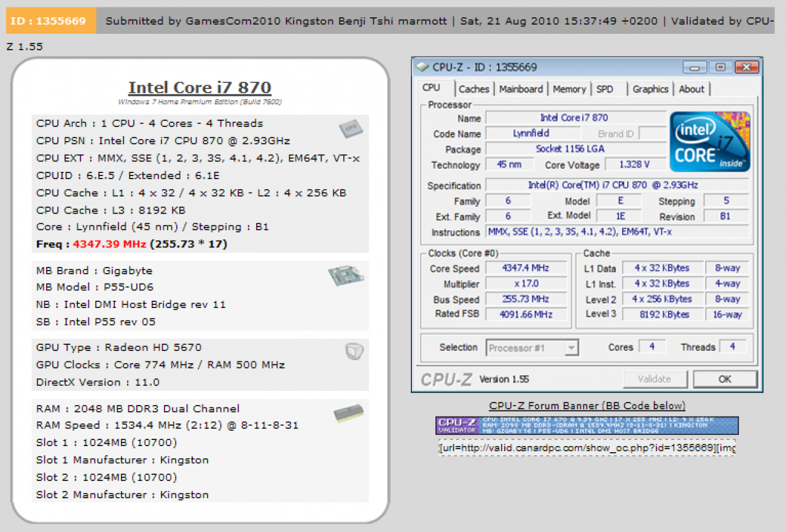This screenshot has width=786, height=532.
Task: Click the CPU Cache : L3 : 8192 KB line
Action: pos(111,210)
